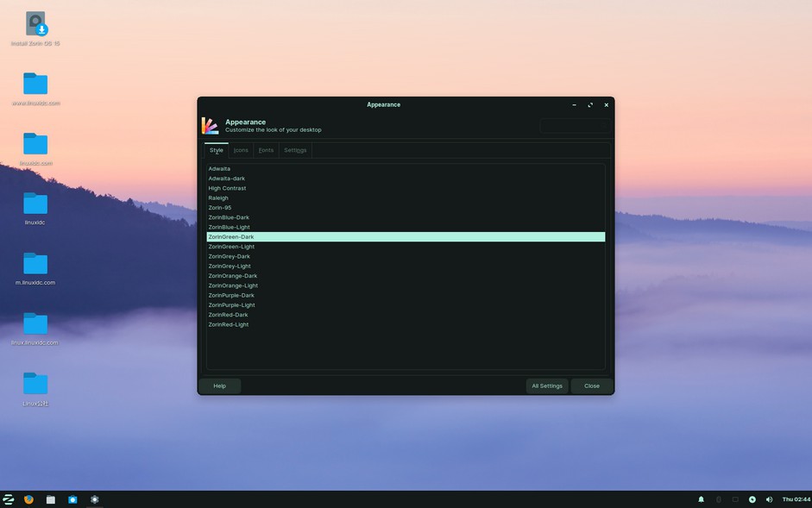Open the round update indicator in the tray
This screenshot has width=812, height=508.
point(752,499)
